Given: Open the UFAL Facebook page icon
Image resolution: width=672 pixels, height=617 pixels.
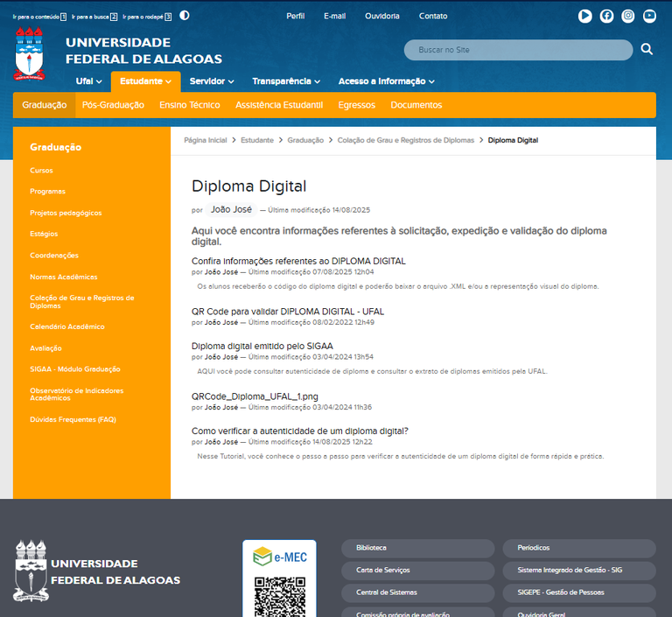Looking at the screenshot, I should tap(606, 16).
